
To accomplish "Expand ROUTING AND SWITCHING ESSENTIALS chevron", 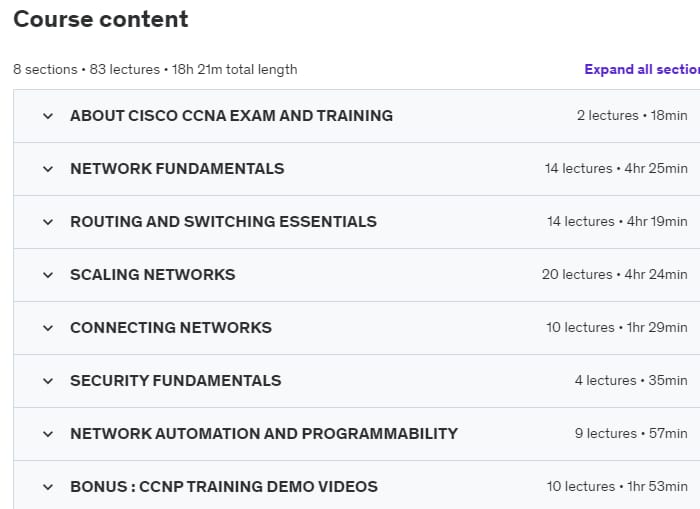I will point(48,222).
